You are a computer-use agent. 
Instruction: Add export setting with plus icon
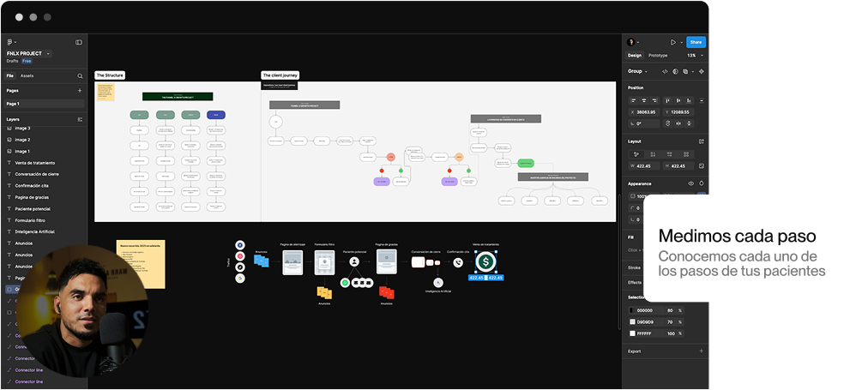tap(702, 351)
